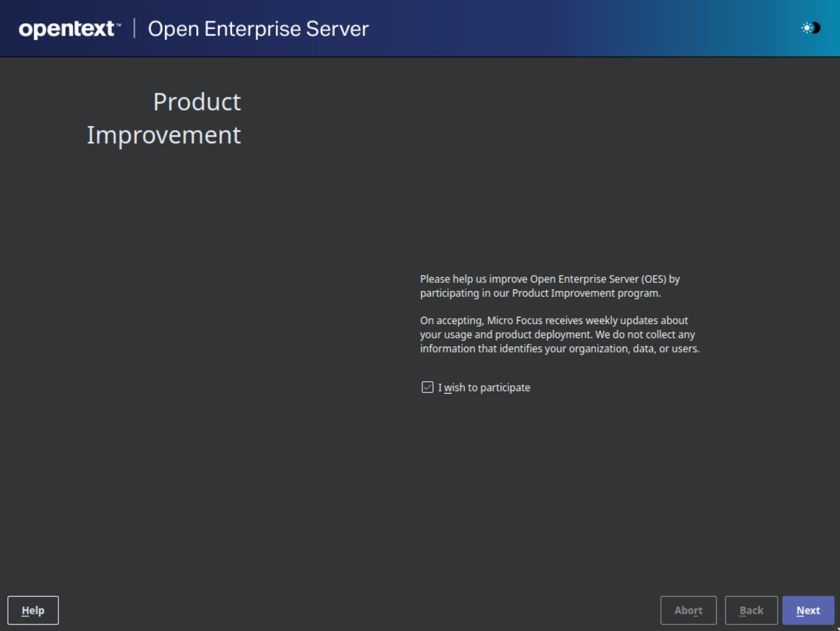The width and height of the screenshot is (840, 631).
Task: Click the resize grip in window corner
Action: [837, 628]
